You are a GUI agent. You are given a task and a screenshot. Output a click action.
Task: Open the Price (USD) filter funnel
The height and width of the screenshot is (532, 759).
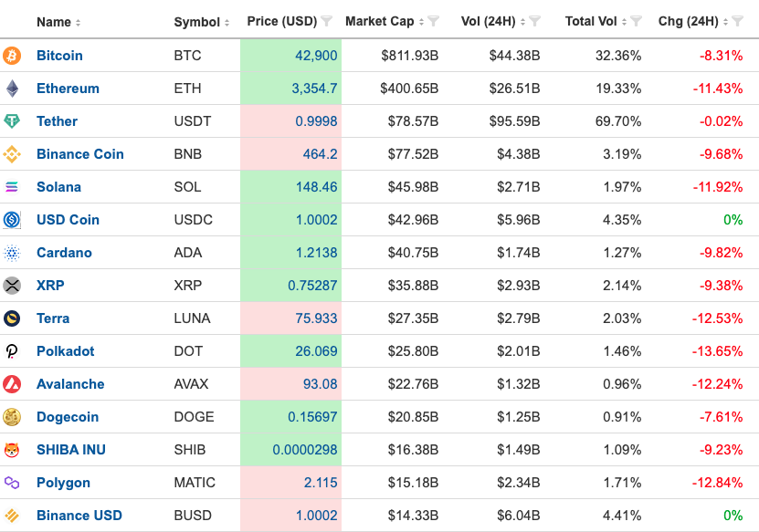(327, 21)
